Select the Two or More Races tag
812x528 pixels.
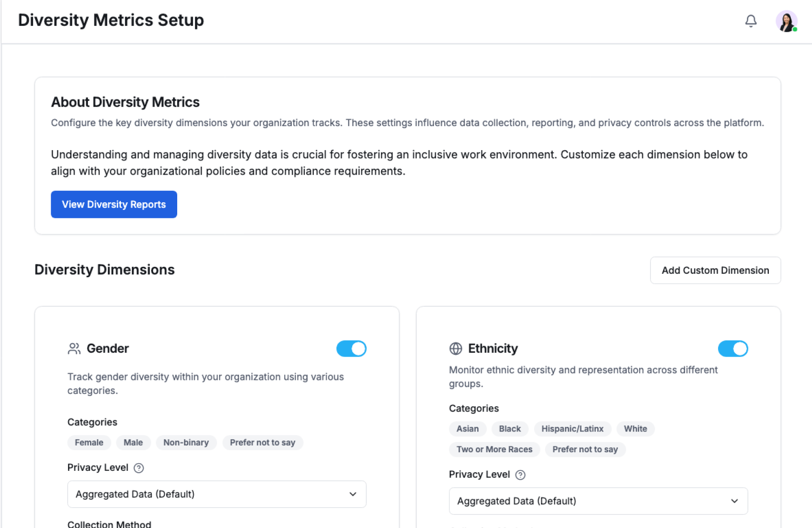point(494,449)
